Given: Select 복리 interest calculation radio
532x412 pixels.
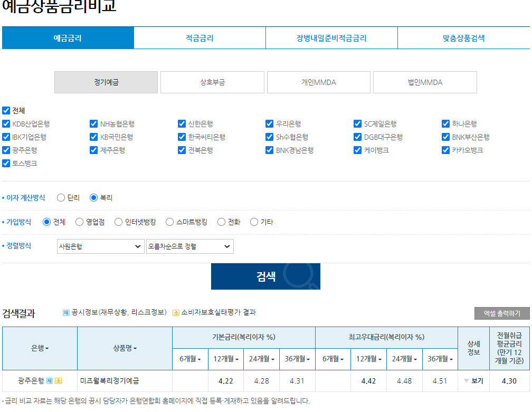Looking at the screenshot, I should point(93,198).
